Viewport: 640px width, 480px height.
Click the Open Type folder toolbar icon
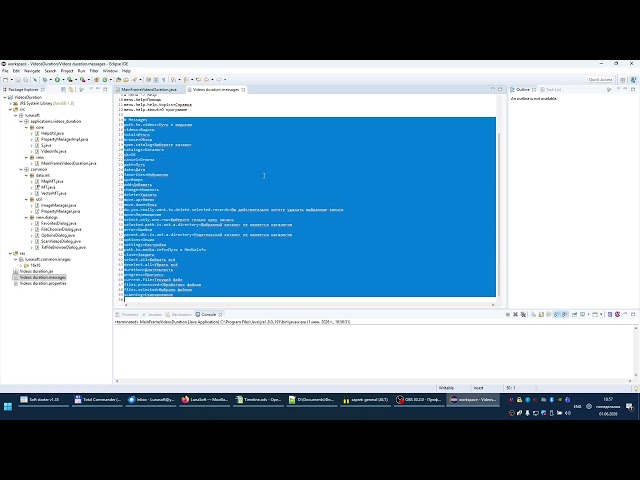pyautogui.click(x=118, y=80)
